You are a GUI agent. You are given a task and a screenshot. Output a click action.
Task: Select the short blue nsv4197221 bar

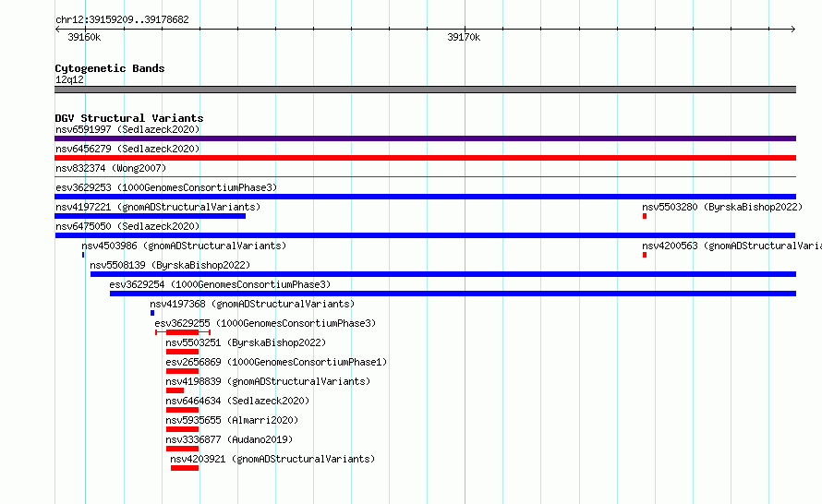[x=150, y=216]
